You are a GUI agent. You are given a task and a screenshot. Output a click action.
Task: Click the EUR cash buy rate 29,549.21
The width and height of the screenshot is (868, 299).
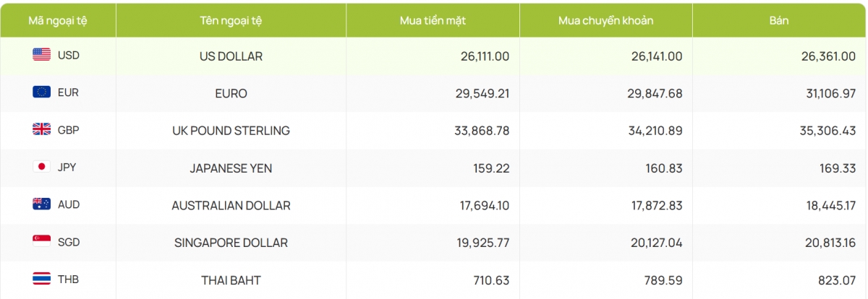[x=482, y=93]
